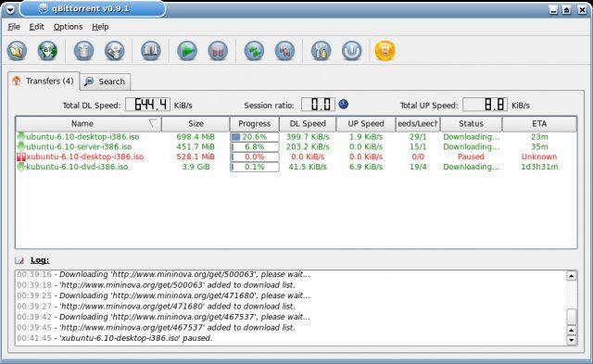This screenshot has height=364, width=593.
Task: Select torrent ubuntu-6.10-server-i386.iso
Action: 79,146
